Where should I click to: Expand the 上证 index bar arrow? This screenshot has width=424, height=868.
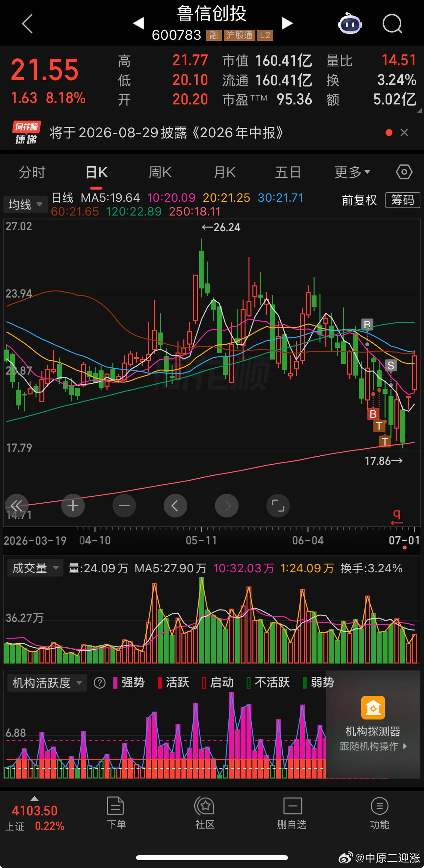click(x=35, y=799)
